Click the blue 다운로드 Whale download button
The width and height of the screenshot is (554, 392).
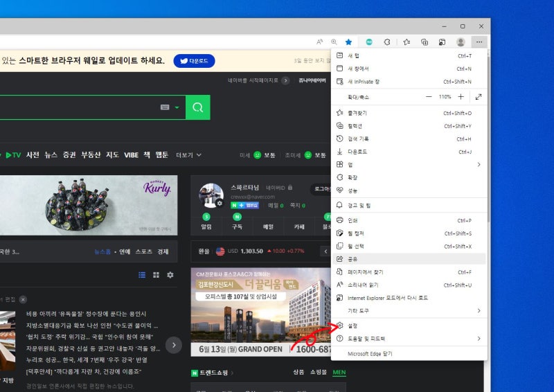[194, 61]
